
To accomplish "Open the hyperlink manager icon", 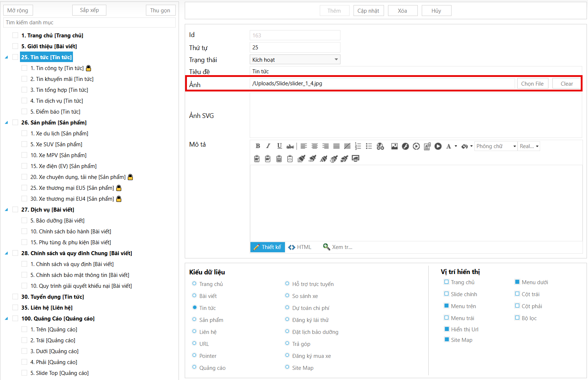I will [380, 146].
